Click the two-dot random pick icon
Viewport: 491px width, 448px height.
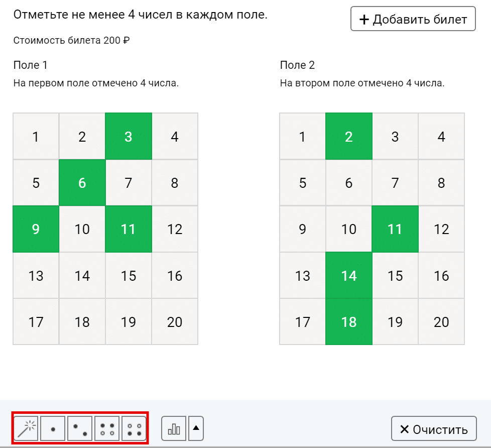[x=80, y=428]
